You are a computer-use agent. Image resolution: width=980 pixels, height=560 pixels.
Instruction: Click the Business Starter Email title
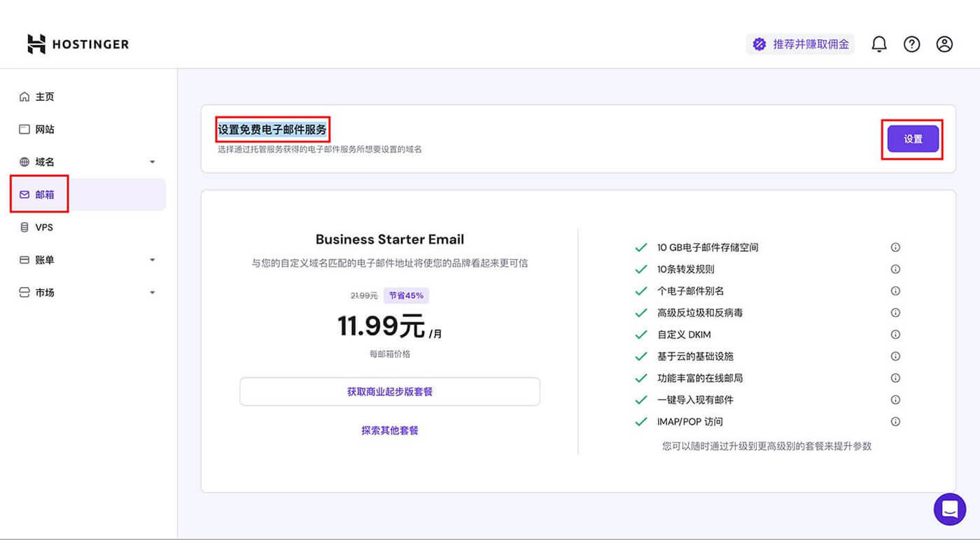[x=390, y=239]
